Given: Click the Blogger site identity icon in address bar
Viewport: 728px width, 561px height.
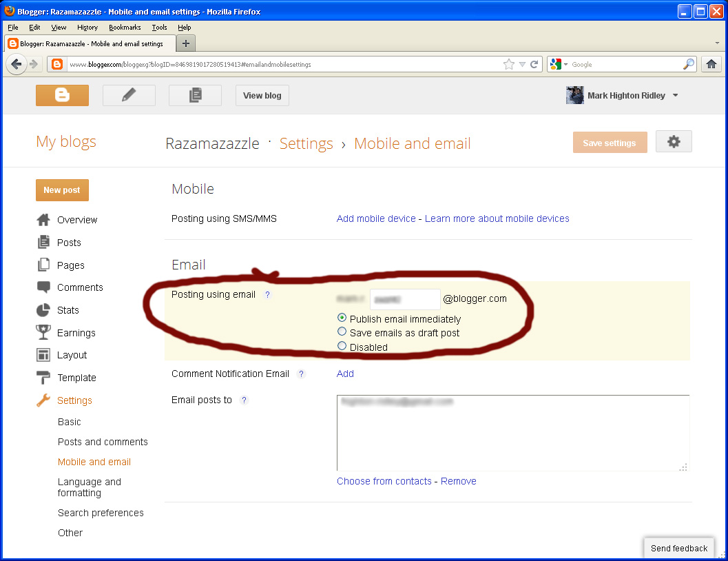Looking at the screenshot, I should (57, 64).
